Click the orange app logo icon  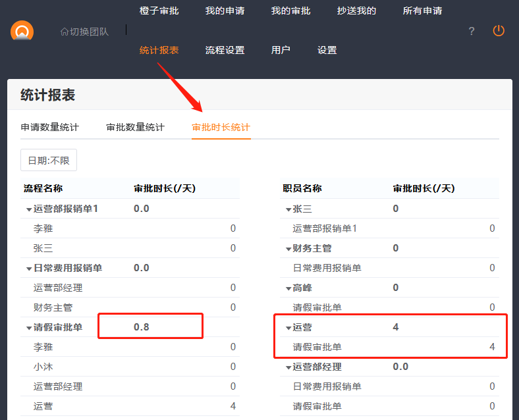pyautogui.click(x=22, y=31)
